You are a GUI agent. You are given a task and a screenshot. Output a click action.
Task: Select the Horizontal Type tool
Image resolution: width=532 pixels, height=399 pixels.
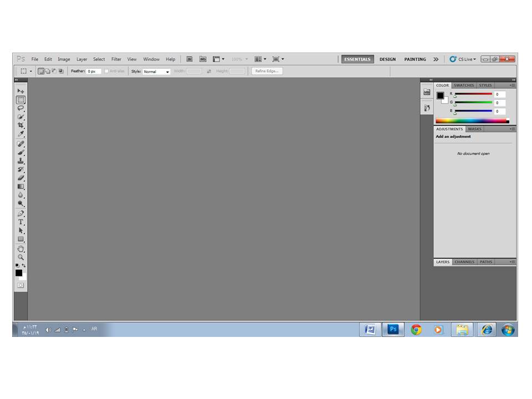click(x=21, y=222)
